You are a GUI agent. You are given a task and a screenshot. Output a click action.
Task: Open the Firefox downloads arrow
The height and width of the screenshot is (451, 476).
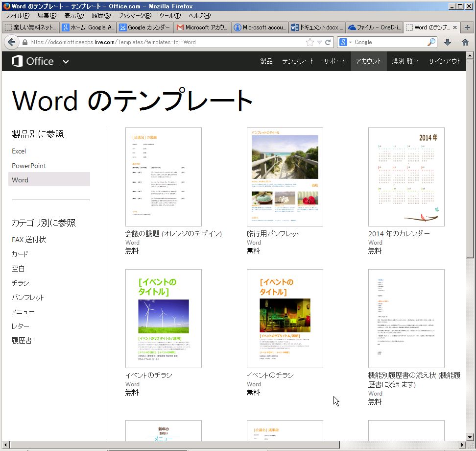tap(448, 42)
